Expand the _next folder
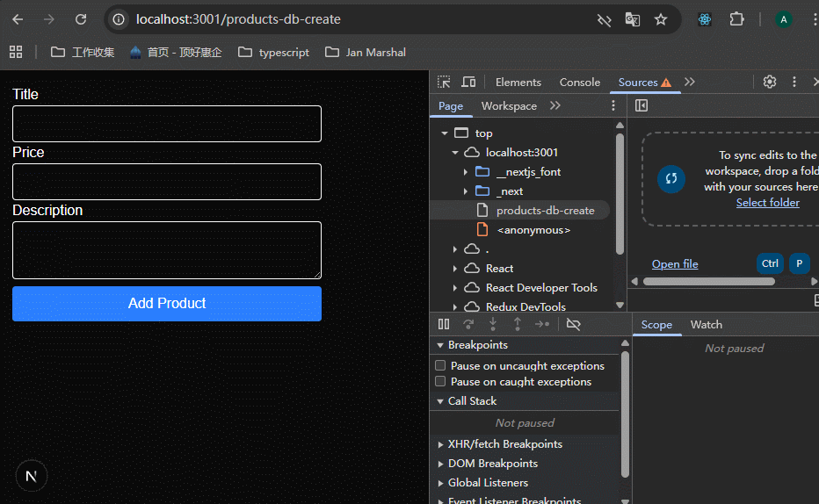Viewport: 819px width, 504px height. click(x=466, y=191)
